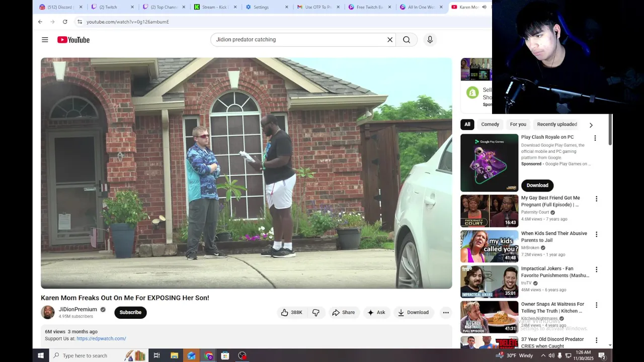Go to YouTube home via logo
This screenshot has width=644, height=362.
pyautogui.click(x=73, y=40)
